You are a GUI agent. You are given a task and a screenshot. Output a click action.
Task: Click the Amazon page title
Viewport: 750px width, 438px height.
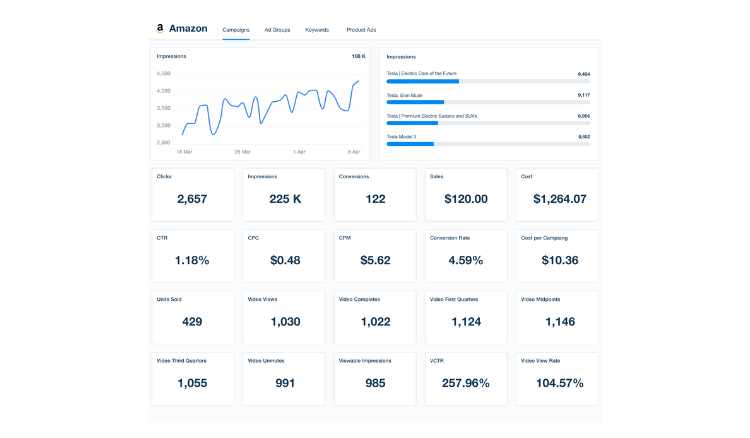click(x=188, y=29)
